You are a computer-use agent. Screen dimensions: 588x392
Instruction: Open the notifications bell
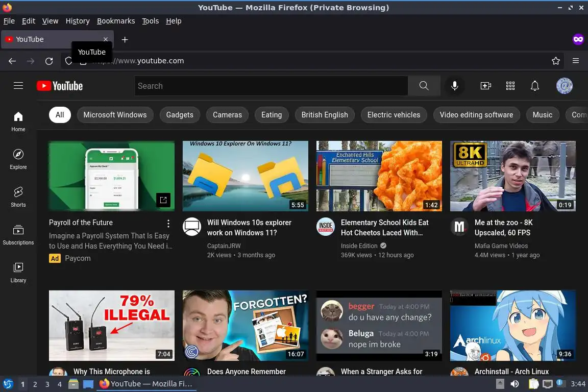[x=535, y=86]
